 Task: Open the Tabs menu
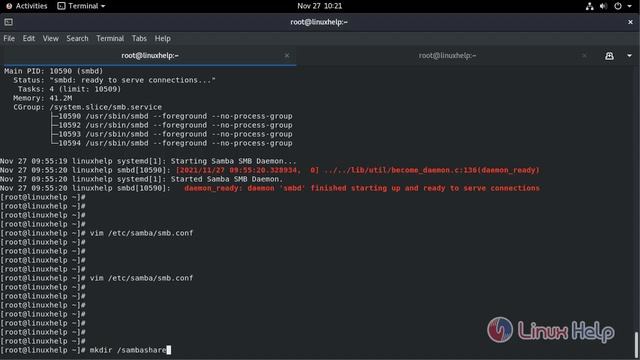[139, 38]
